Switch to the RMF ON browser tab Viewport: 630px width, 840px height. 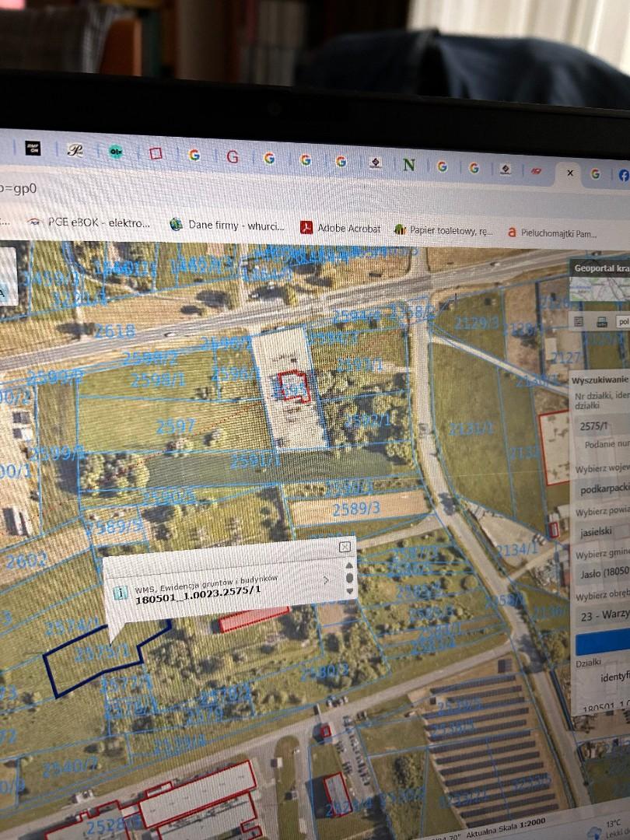point(33,149)
